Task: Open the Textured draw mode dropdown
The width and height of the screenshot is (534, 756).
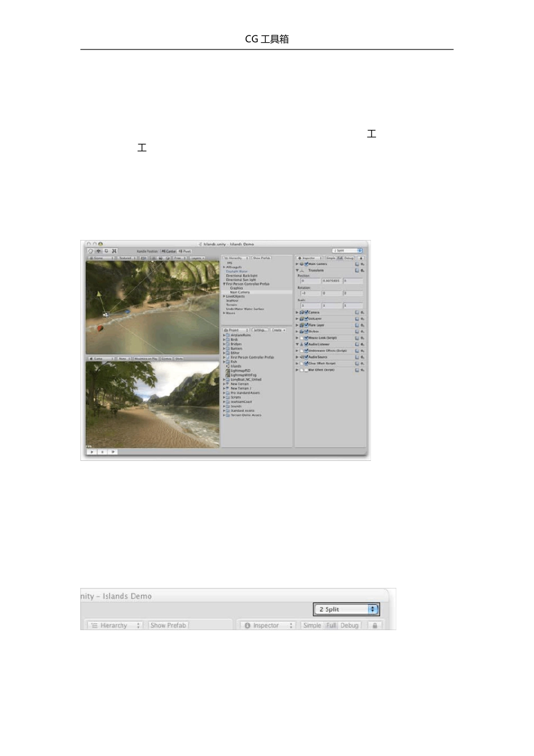Action: click(x=127, y=258)
